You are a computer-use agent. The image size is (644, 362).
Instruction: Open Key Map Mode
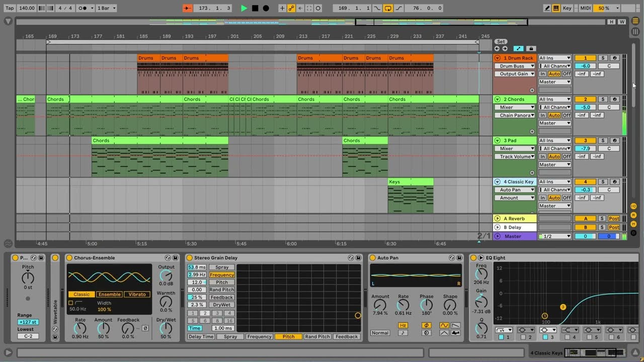tap(567, 8)
